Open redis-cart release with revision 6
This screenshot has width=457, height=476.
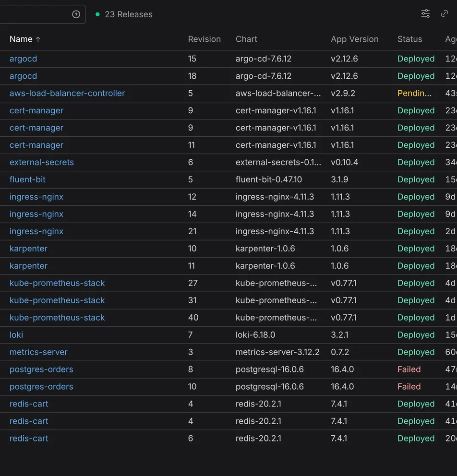pos(29,439)
